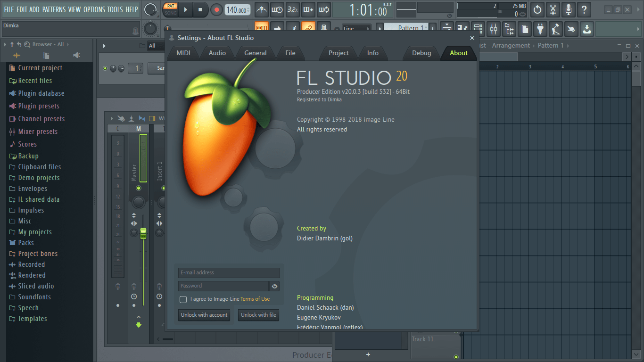Click the browser plugin filter icon

[x=76, y=55]
